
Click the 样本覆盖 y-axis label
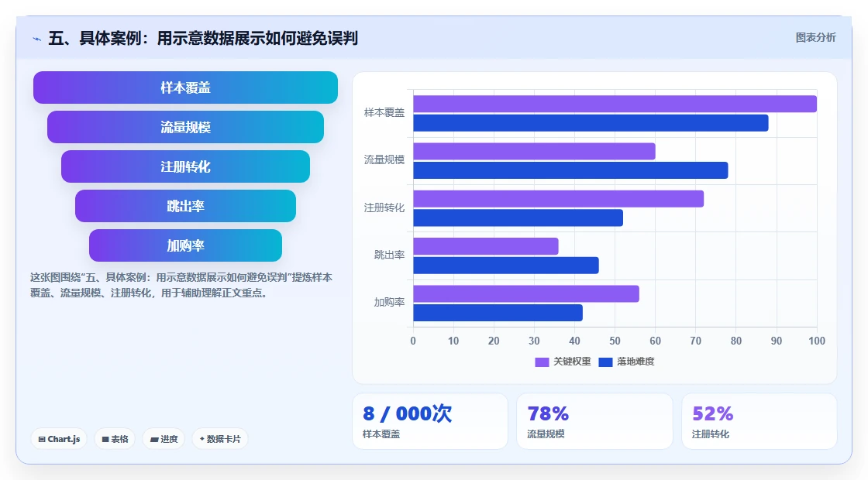384,113
